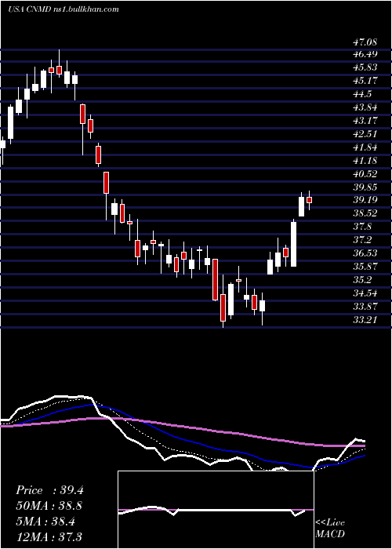The image size is (392, 549).
Task: Select the 41.18 price axis label
Action: pos(365,160)
